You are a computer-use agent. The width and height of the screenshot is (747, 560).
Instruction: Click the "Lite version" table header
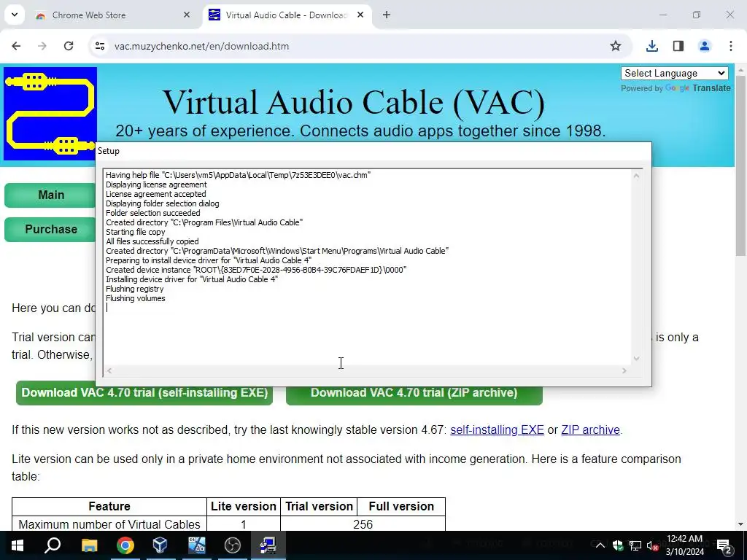[244, 506]
